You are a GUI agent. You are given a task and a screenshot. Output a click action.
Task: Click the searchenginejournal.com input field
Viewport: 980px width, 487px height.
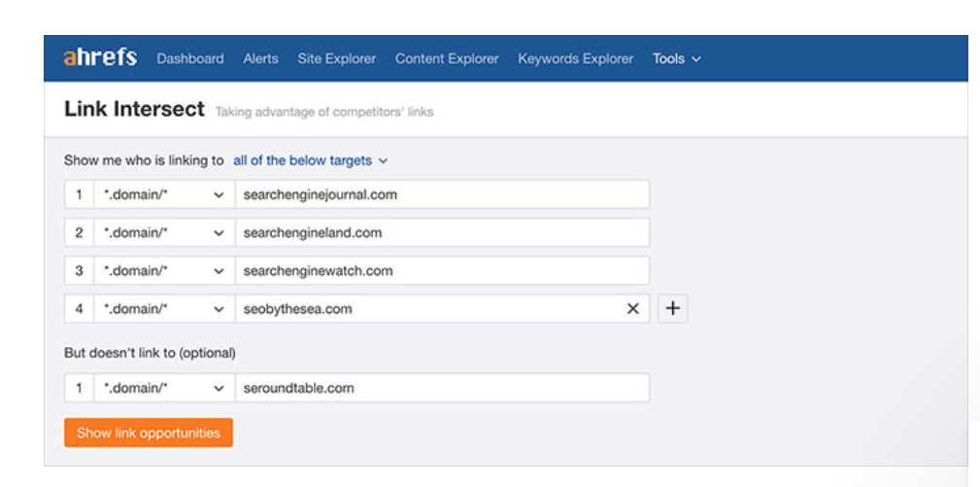pos(443,194)
